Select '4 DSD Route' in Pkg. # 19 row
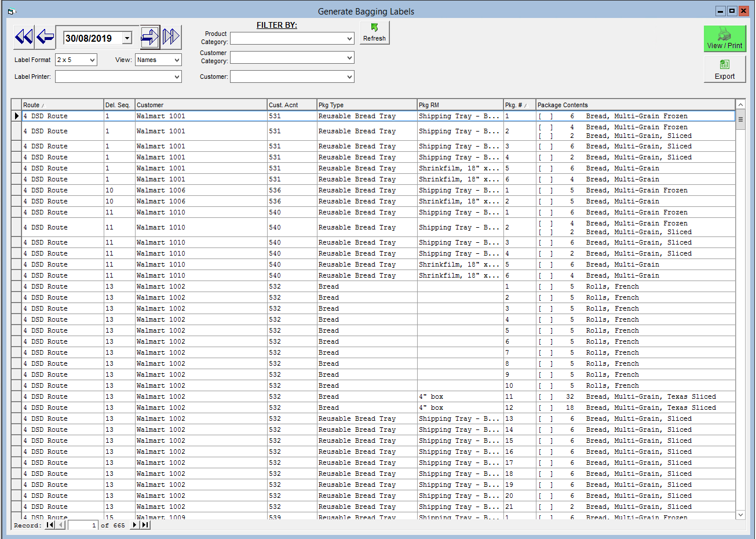This screenshot has height=539, width=756. pyautogui.click(x=45, y=485)
